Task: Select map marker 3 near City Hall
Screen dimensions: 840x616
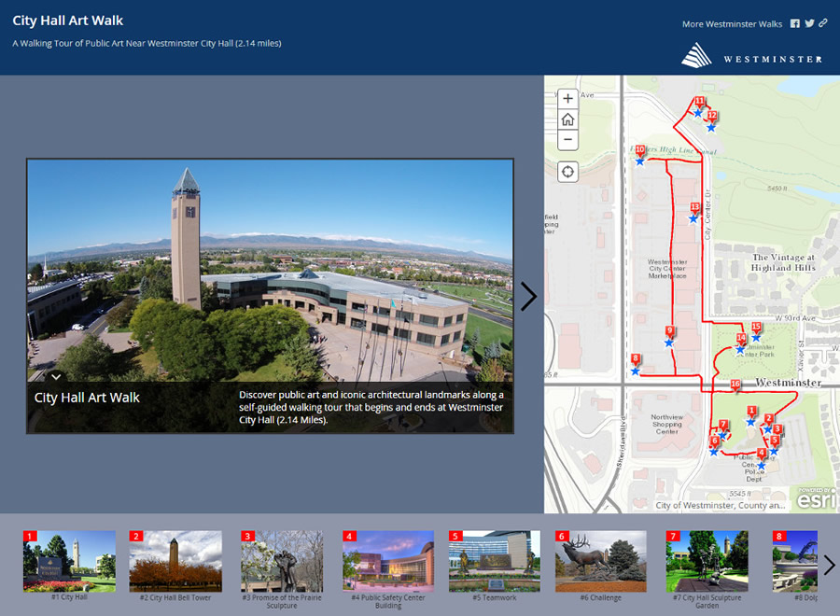Action: (777, 429)
